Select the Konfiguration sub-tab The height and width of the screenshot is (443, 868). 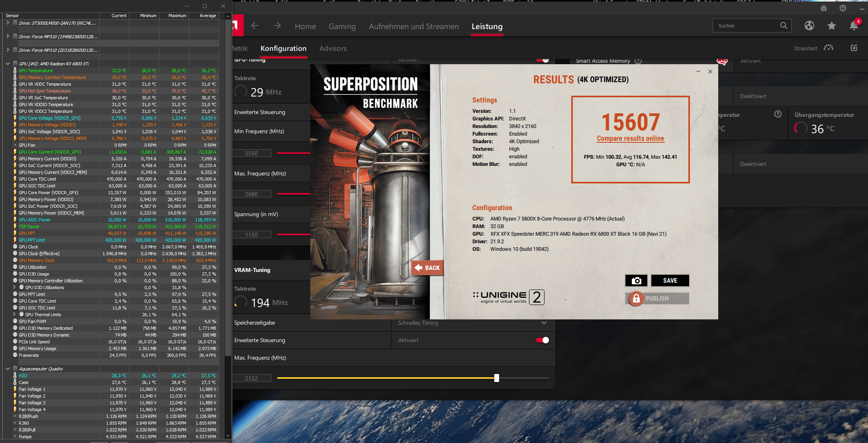click(283, 48)
